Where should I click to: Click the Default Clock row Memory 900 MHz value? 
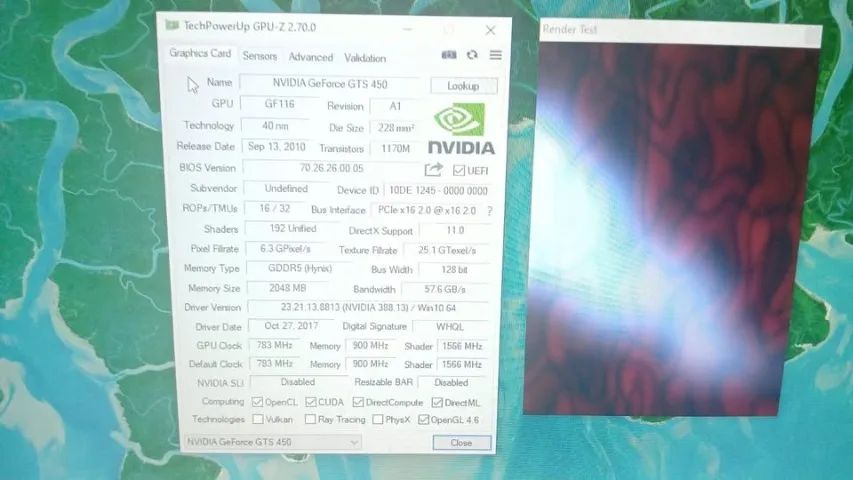(370, 364)
